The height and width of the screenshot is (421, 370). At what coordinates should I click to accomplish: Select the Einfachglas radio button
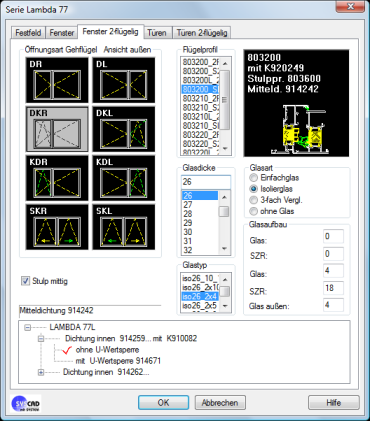point(254,178)
